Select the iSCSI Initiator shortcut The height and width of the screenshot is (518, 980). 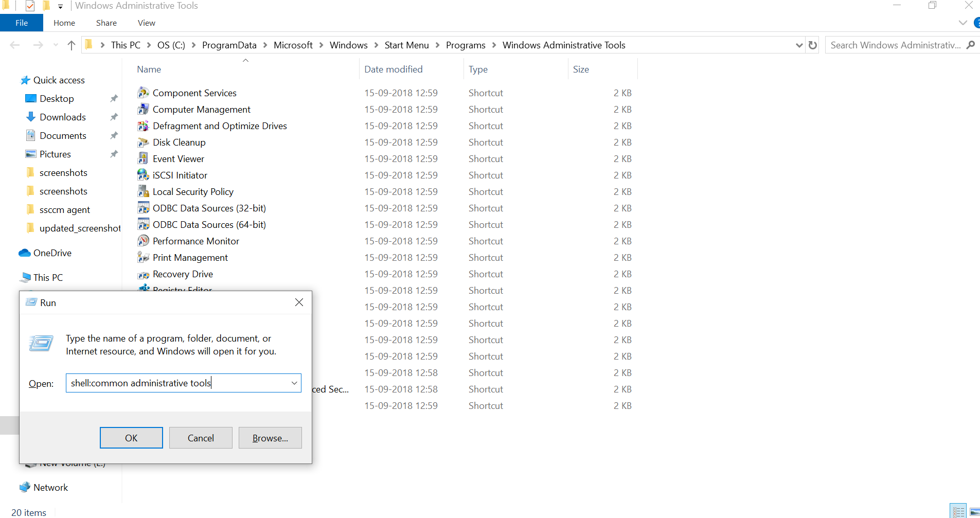[x=180, y=175]
